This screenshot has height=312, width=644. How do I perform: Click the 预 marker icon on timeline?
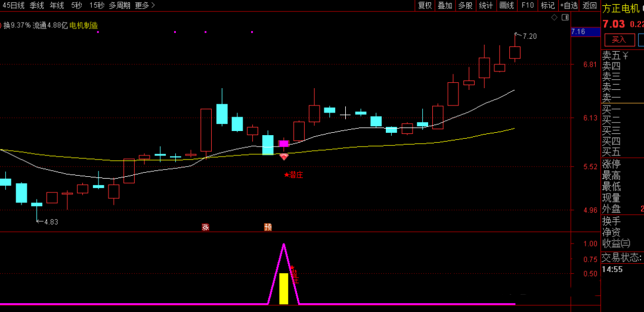(268, 227)
